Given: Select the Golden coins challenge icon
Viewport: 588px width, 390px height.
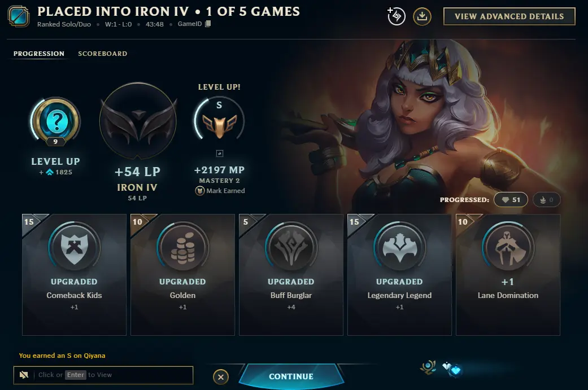Looking at the screenshot, I should (x=182, y=248).
